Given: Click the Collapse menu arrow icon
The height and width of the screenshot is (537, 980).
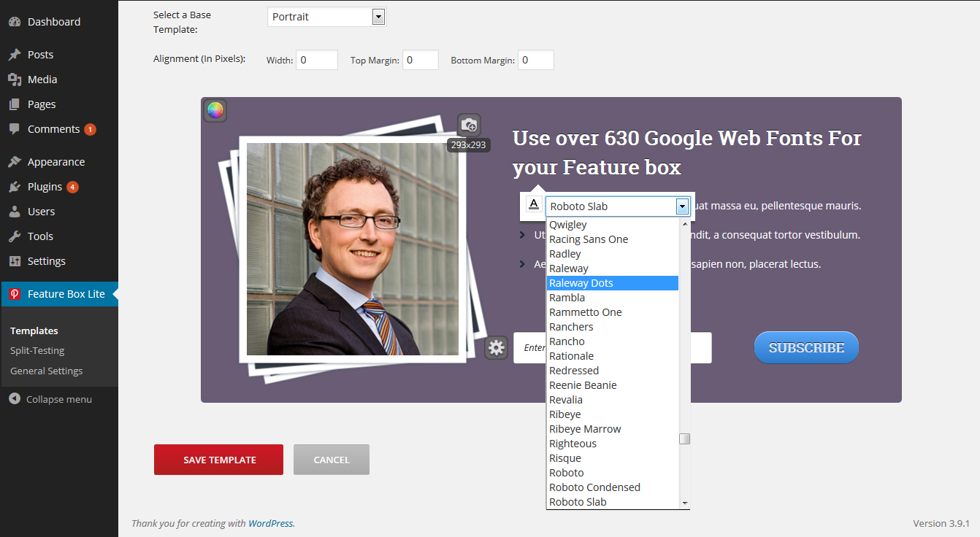Looking at the screenshot, I should 15,399.
